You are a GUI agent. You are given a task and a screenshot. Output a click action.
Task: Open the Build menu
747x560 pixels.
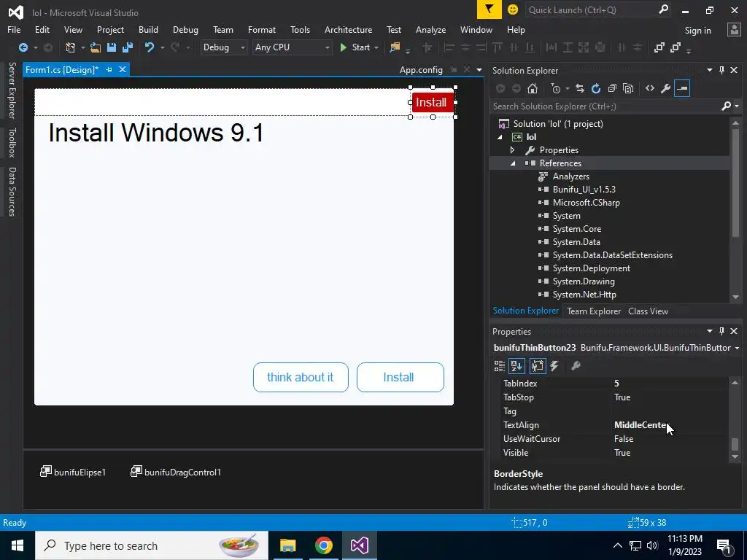point(148,29)
